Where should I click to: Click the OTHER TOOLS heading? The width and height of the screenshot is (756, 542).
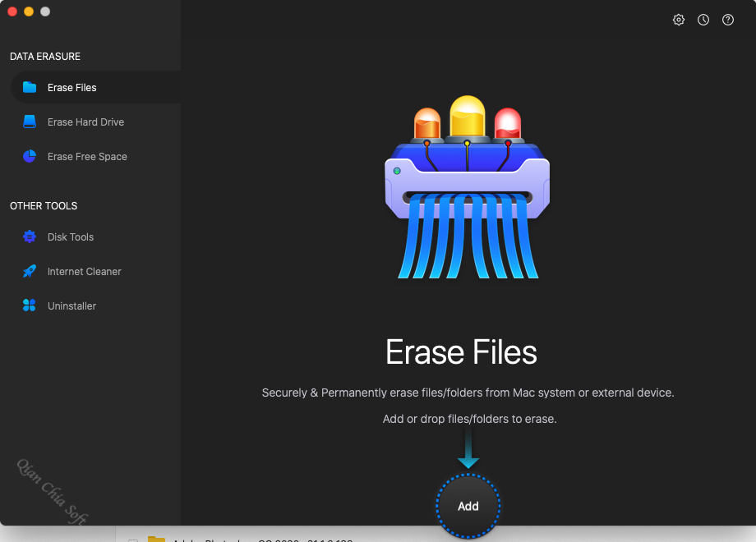click(x=44, y=206)
